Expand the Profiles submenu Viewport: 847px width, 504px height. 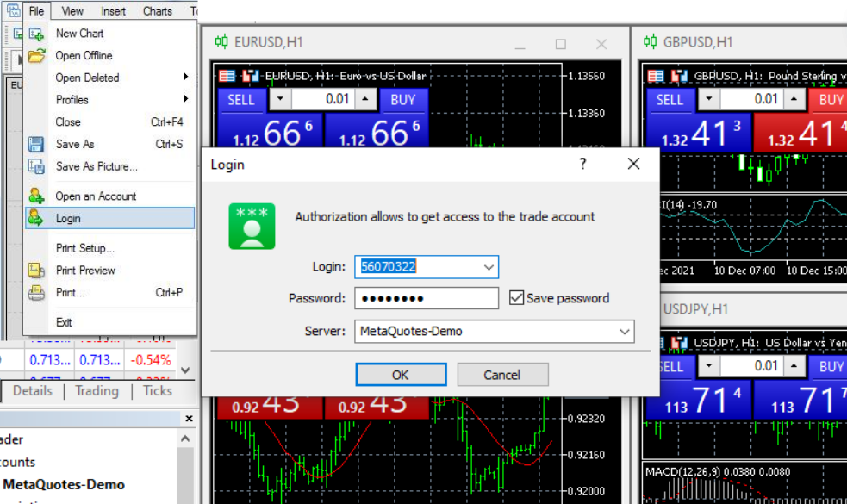pyautogui.click(x=185, y=100)
